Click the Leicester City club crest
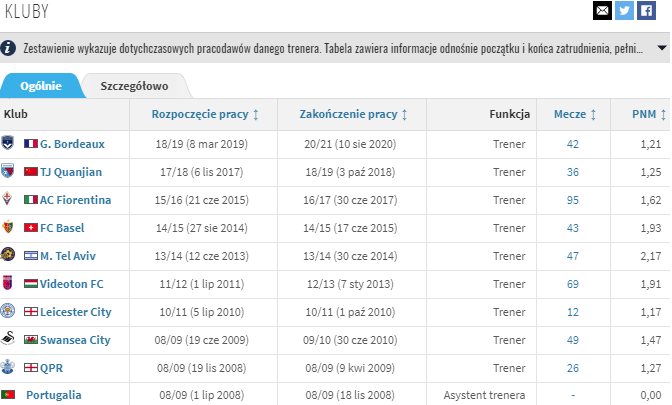The width and height of the screenshot is (672, 405). pos(8,311)
